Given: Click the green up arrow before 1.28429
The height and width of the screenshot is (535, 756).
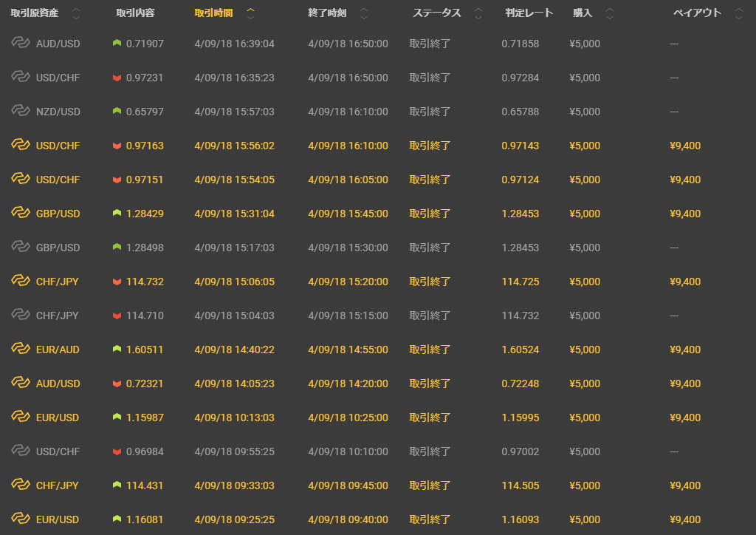Looking at the screenshot, I should [x=117, y=213].
